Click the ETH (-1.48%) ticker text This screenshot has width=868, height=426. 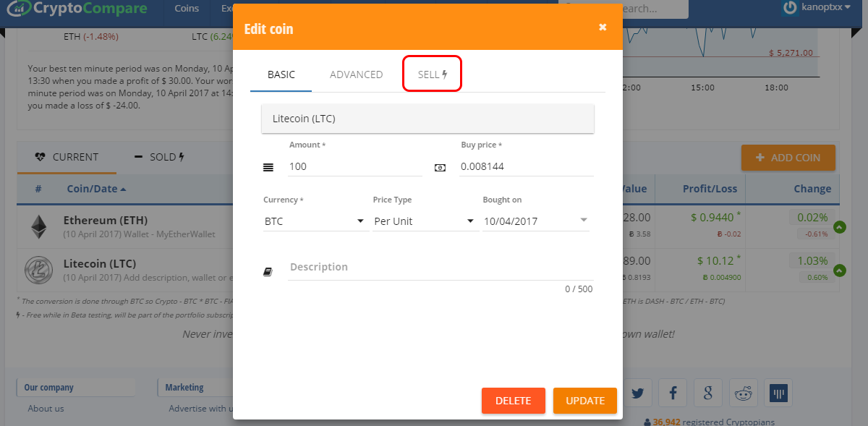91,36
